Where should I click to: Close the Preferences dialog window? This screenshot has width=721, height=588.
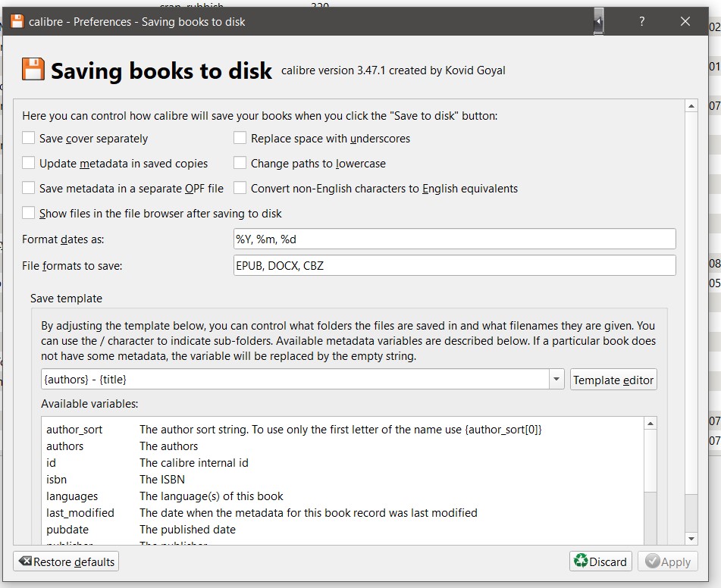(685, 21)
